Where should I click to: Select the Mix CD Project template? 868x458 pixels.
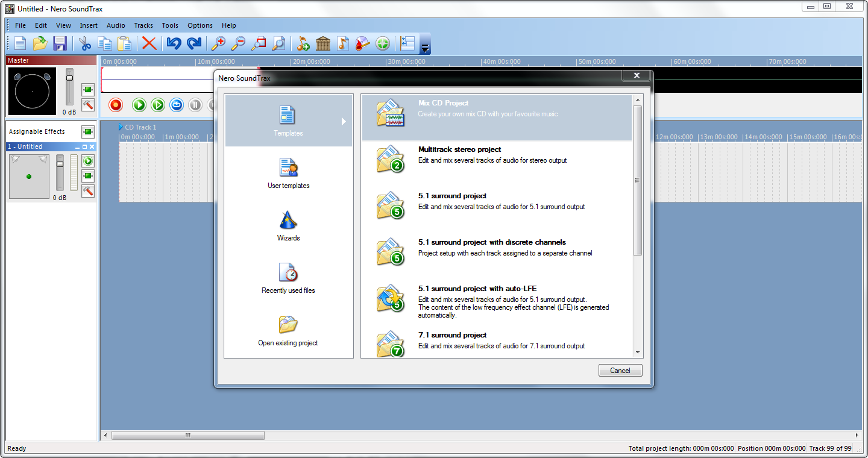[x=497, y=118]
